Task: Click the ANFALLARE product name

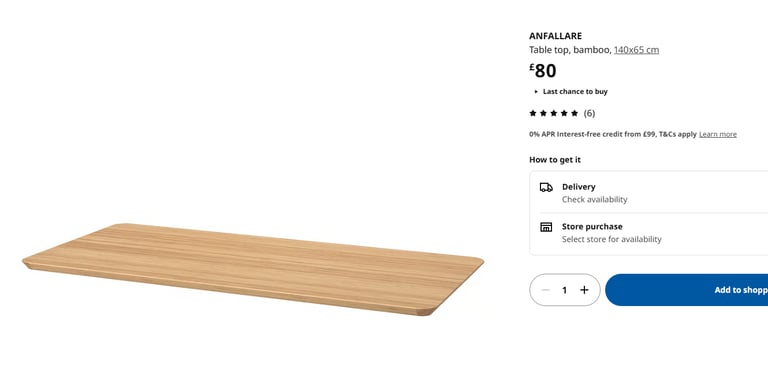Action: tap(555, 36)
